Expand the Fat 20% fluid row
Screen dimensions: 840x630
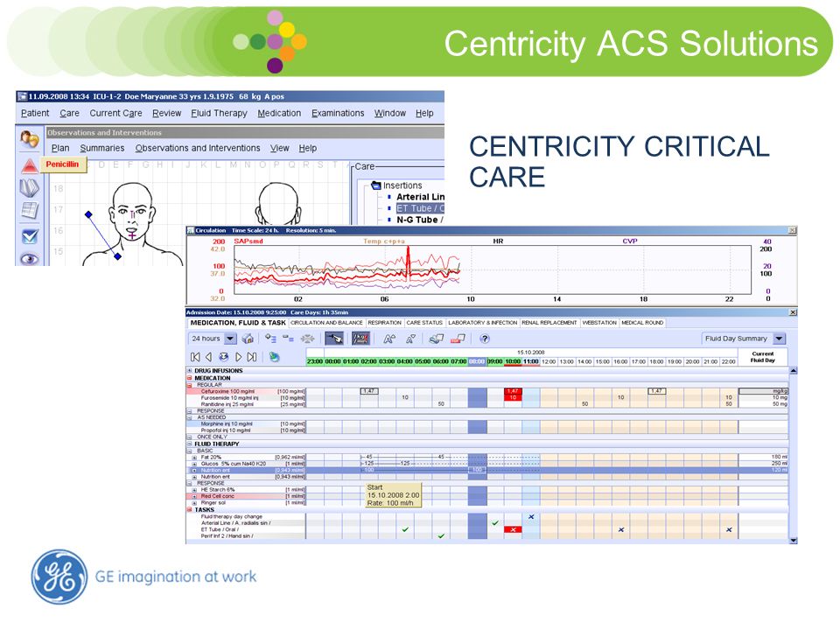click(x=194, y=458)
